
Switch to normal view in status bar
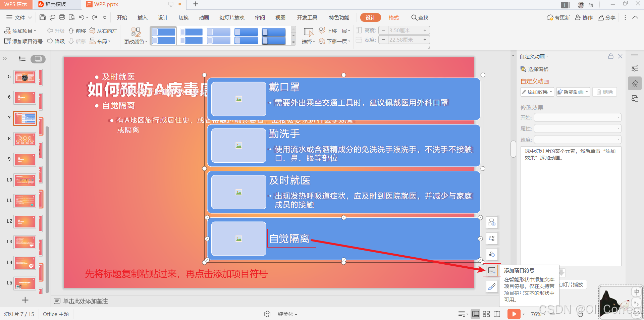click(476, 314)
